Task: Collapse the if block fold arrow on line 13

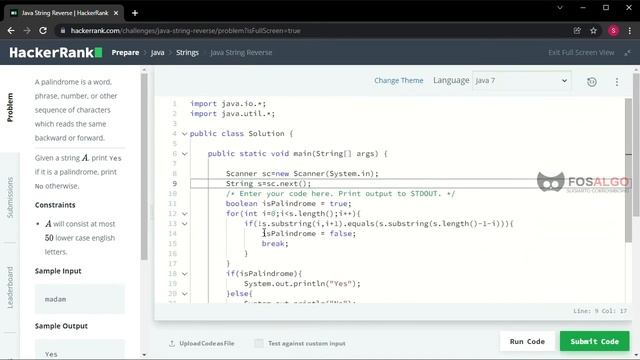Action: point(184,224)
